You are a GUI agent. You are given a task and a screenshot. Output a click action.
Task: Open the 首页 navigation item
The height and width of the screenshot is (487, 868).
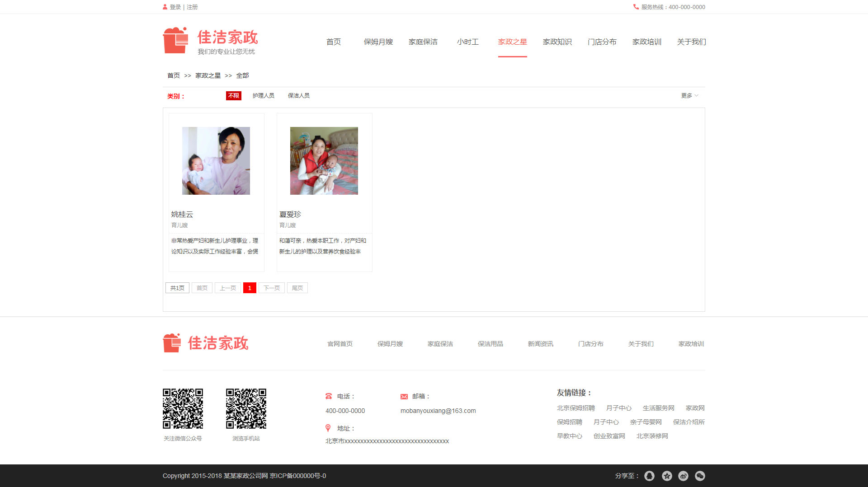click(334, 42)
